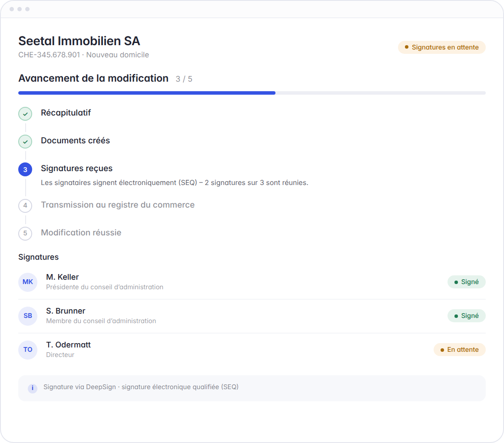Open the Récapitulatif step
The height and width of the screenshot is (443, 504).
tap(66, 113)
